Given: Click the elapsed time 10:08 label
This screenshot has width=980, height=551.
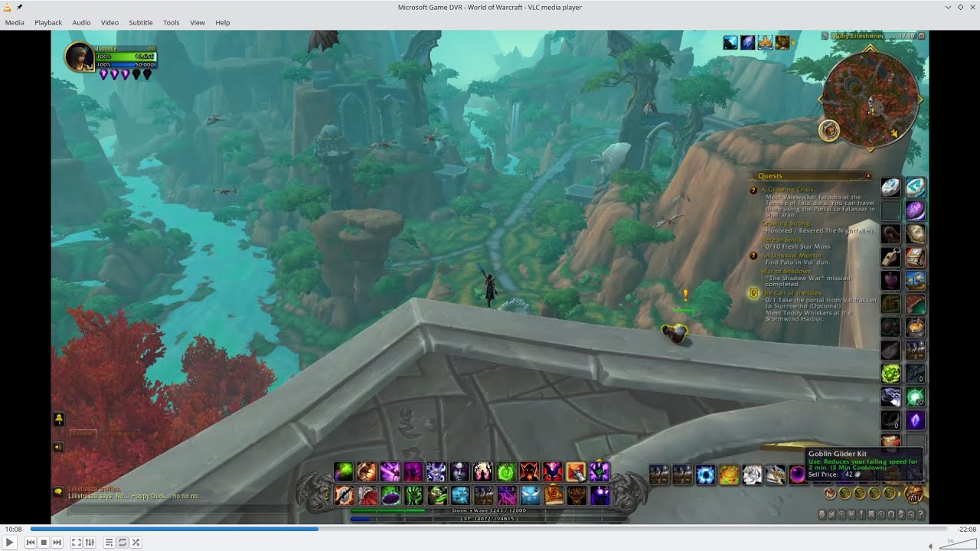Looking at the screenshot, I should click(13, 530).
